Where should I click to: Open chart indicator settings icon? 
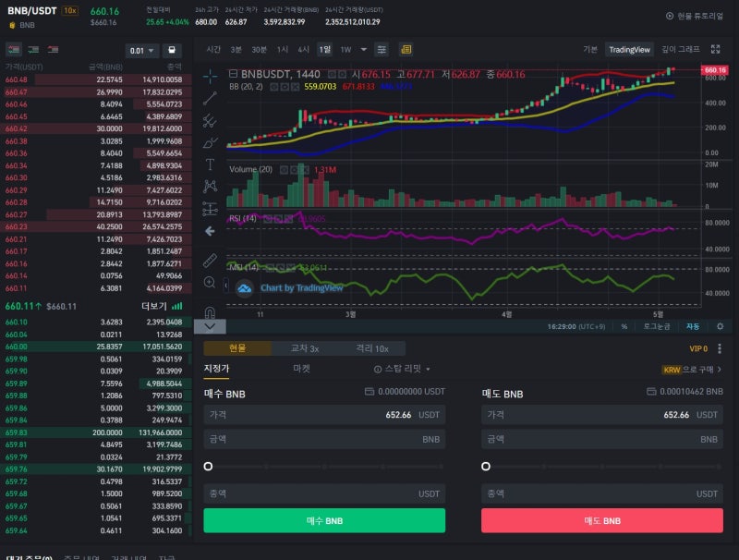pyautogui.click(x=382, y=50)
